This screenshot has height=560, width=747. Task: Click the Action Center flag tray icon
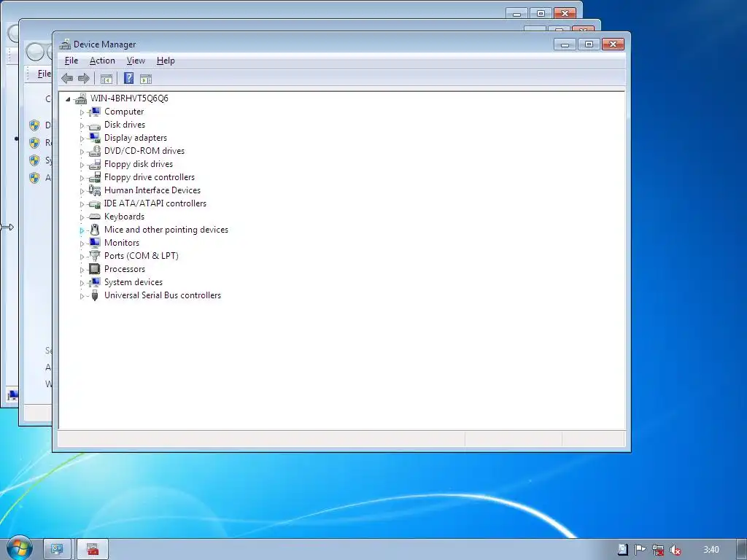point(640,550)
